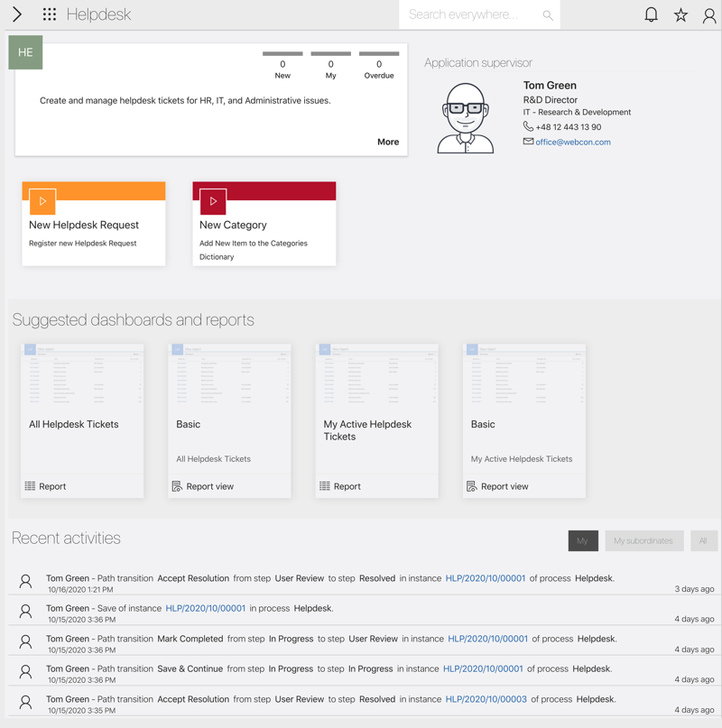722x728 pixels.
Task: Click the favorites star icon
Action: (680, 14)
